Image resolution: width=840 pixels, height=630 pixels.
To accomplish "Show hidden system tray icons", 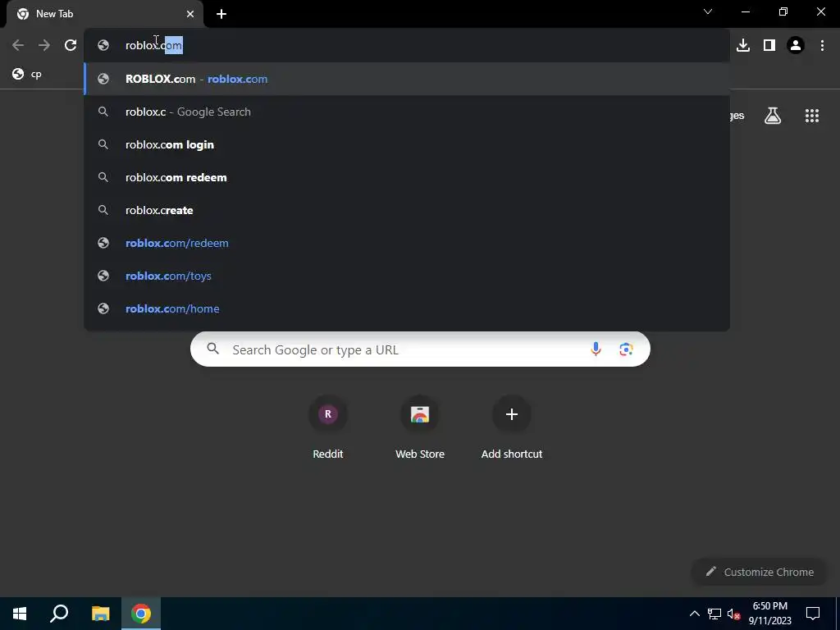I will (694, 614).
